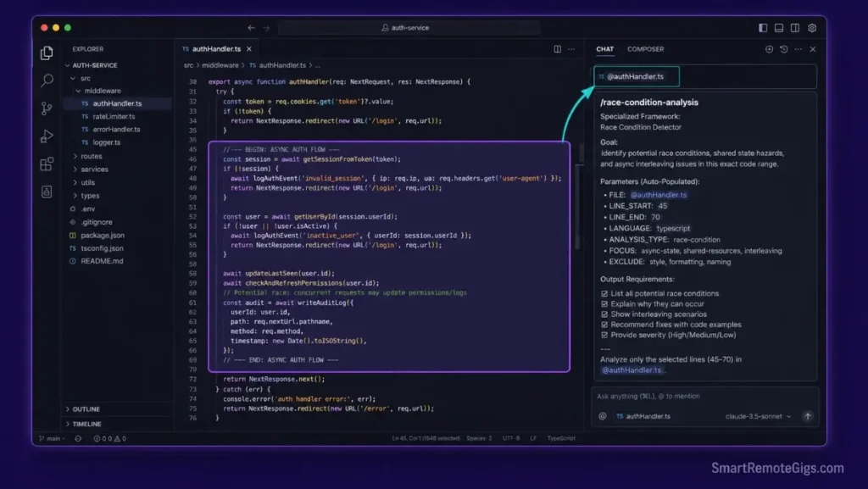Screen dimensions: 868x489
Task: Open the .env file
Action: (x=87, y=209)
